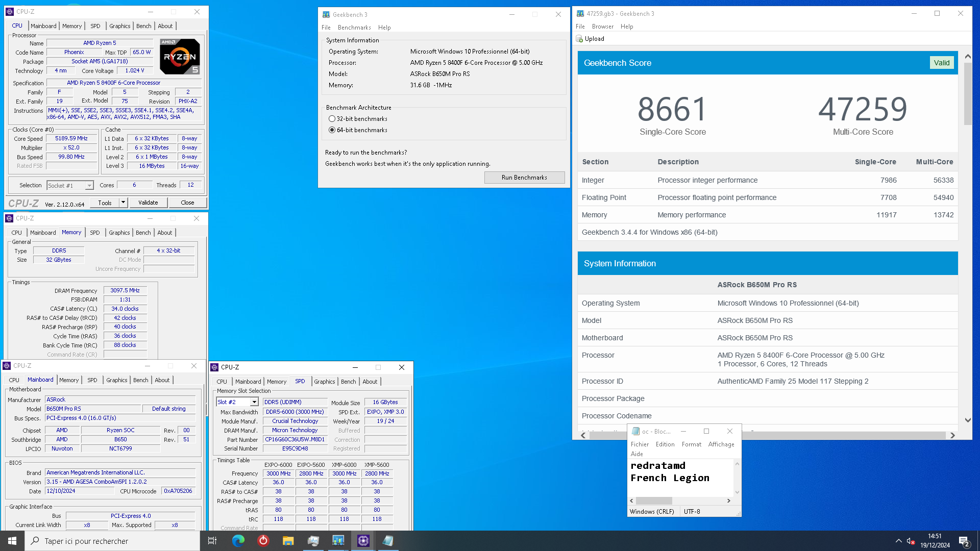Open Bench tab in the SPD CPU-Z window

point(349,382)
